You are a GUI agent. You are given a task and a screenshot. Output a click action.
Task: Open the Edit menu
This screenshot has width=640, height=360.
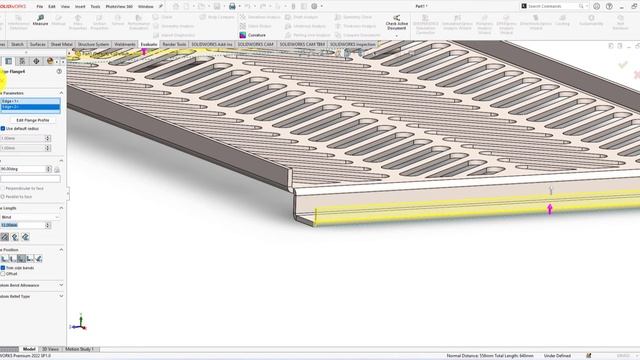[x=52, y=7]
